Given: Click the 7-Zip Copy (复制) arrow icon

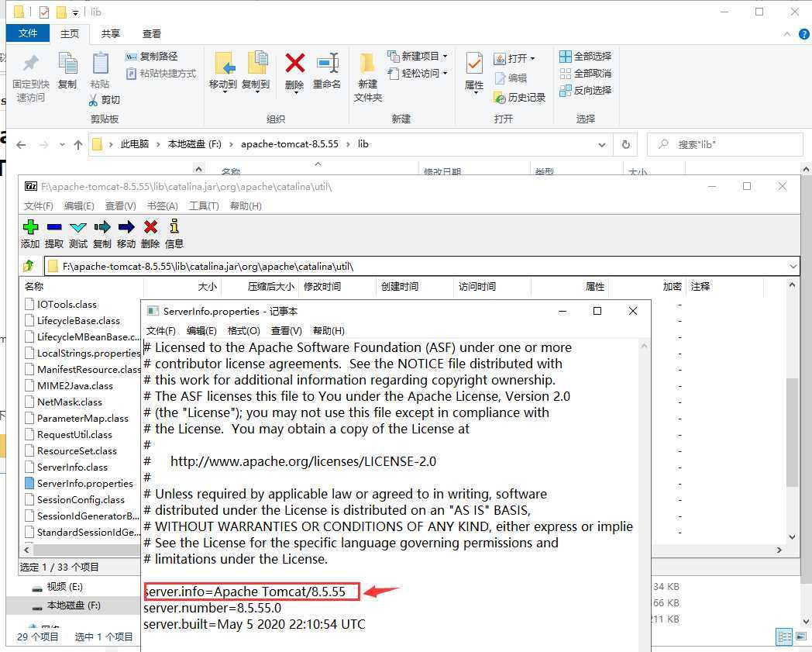Looking at the screenshot, I should [102, 227].
